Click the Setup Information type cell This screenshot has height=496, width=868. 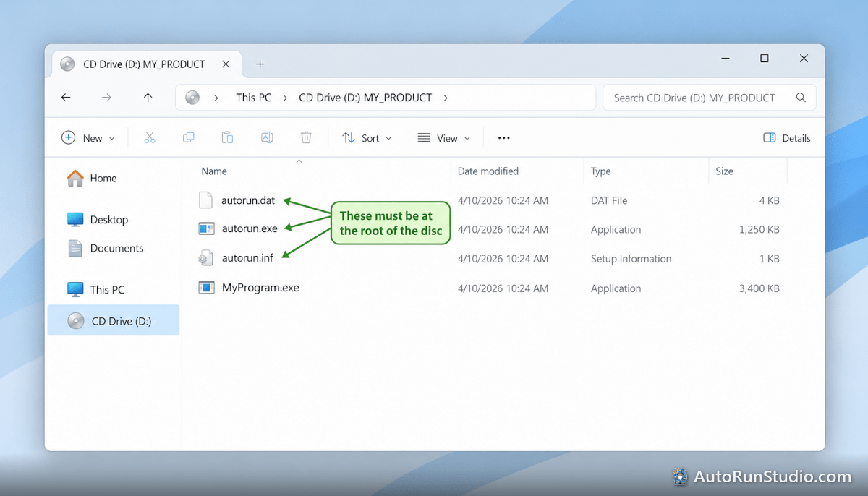point(631,258)
